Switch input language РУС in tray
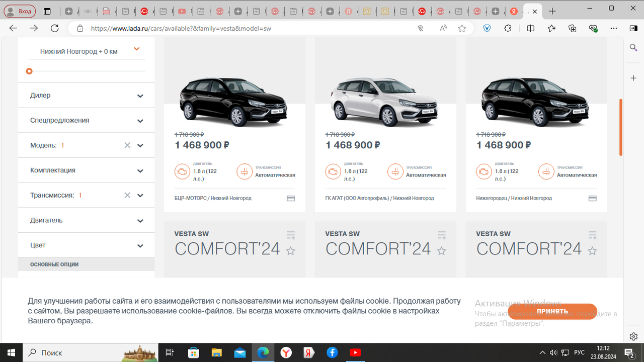This screenshot has width=644, height=362. (x=579, y=353)
